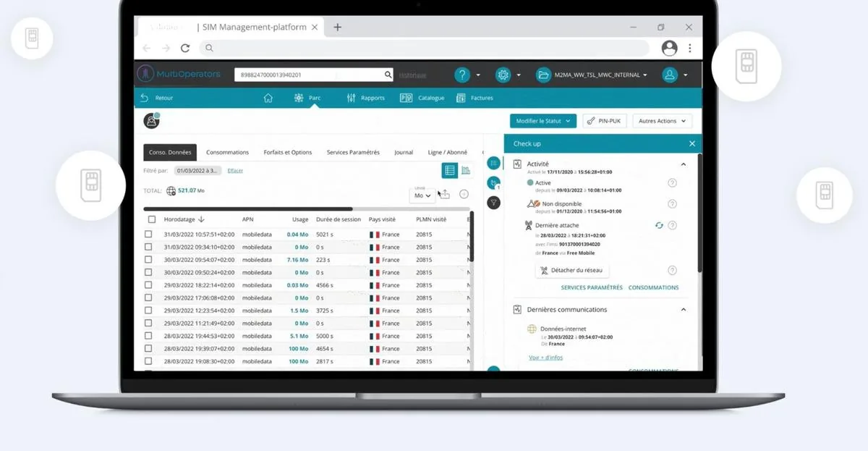The image size is (868, 451).
Task: Click the Effacer filter link
Action: tap(235, 171)
